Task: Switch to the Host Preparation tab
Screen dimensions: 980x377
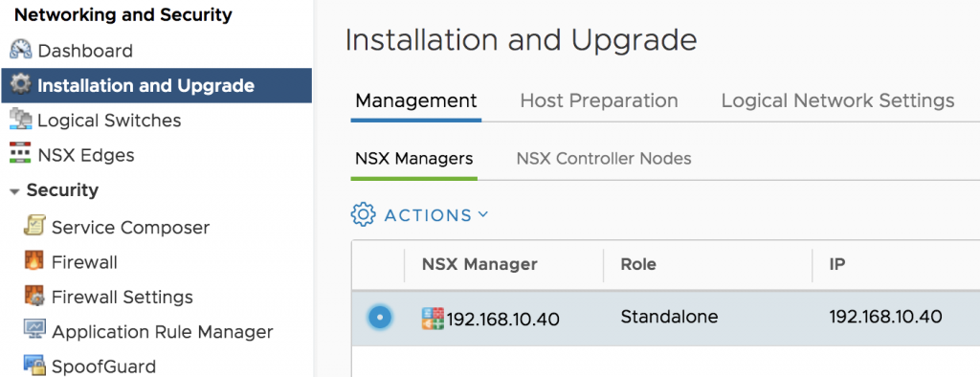Action: (599, 100)
